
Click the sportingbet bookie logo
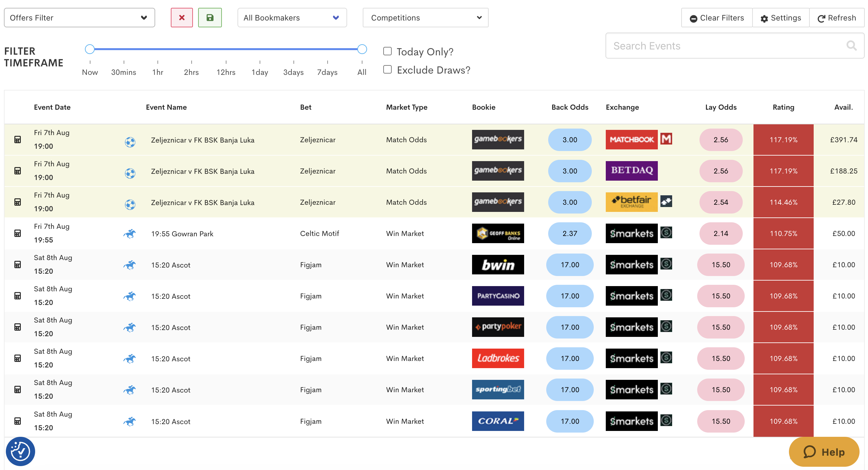[498, 390]
